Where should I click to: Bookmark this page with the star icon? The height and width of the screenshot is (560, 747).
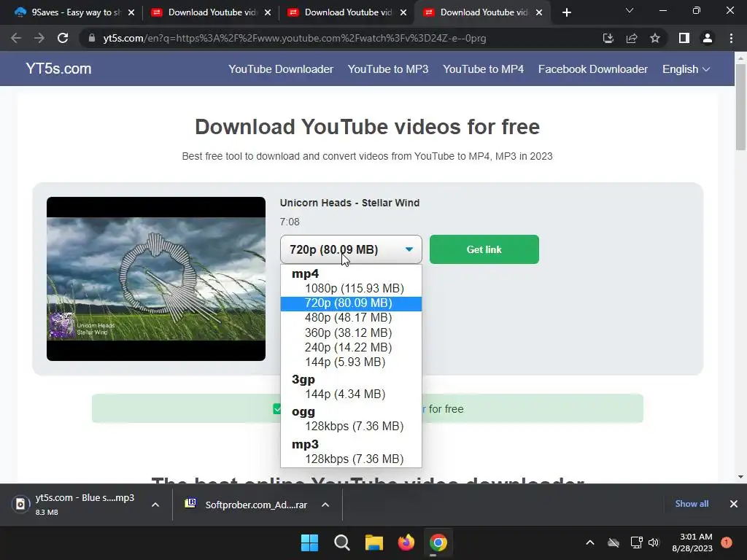click(655, 38)
